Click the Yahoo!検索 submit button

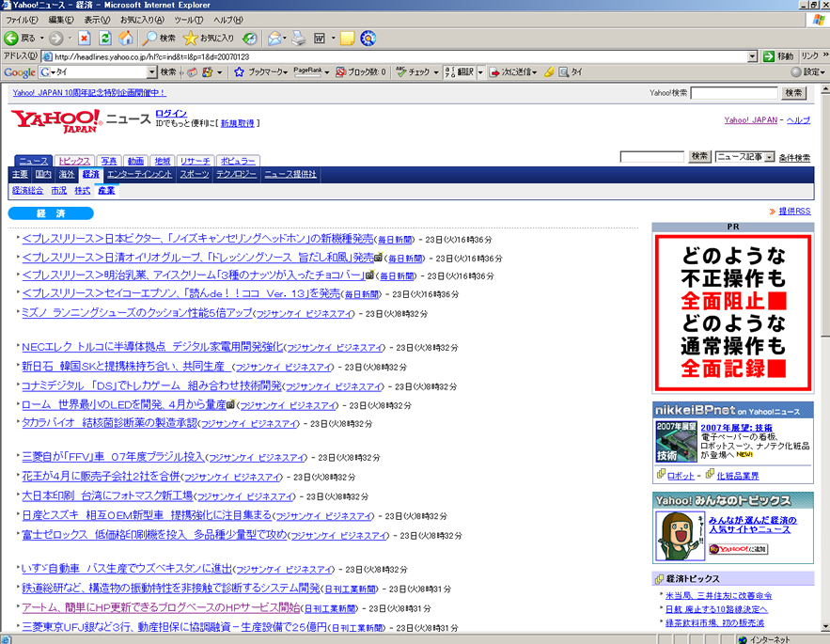click(793, 93)
